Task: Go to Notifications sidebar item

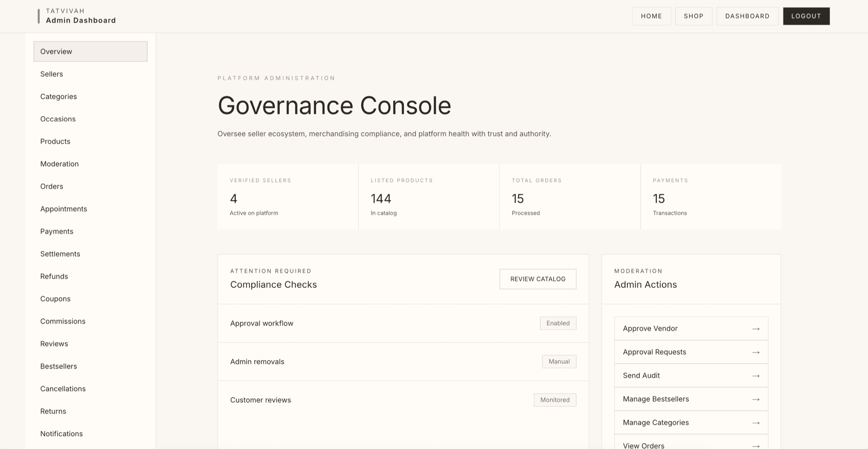Action: (x=91, y=434)
